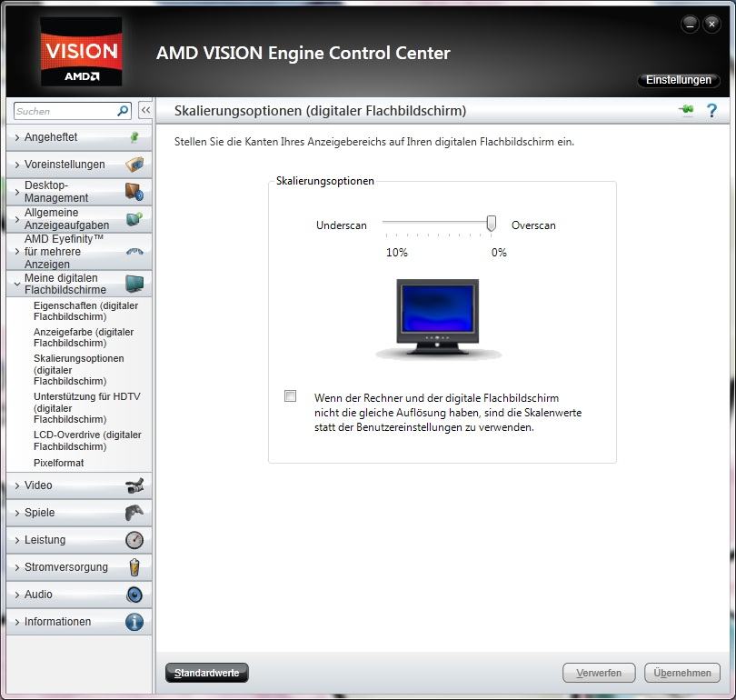
Task: Collapse the sidebar with double-arrow button
Action: (145, 111)
